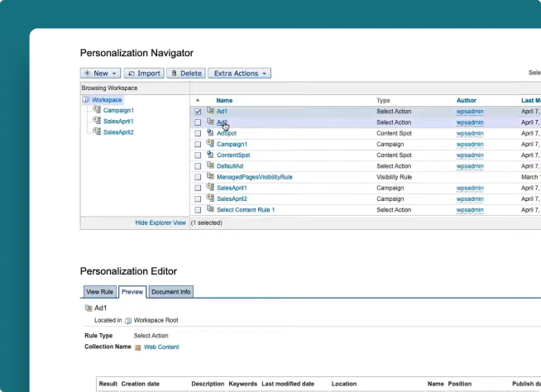Click the Ad1 select action icon
Viewport: 541px width, 392px height.
[210, 111]
